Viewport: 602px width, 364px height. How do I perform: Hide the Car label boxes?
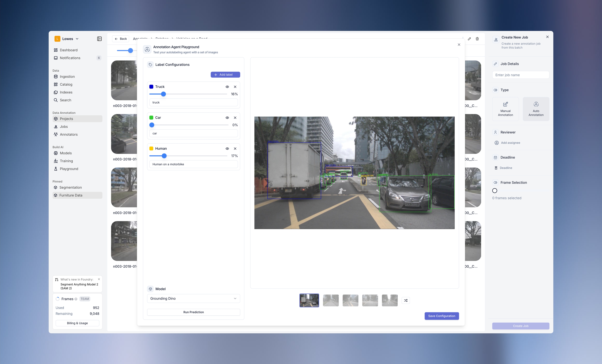pos(227,118)
